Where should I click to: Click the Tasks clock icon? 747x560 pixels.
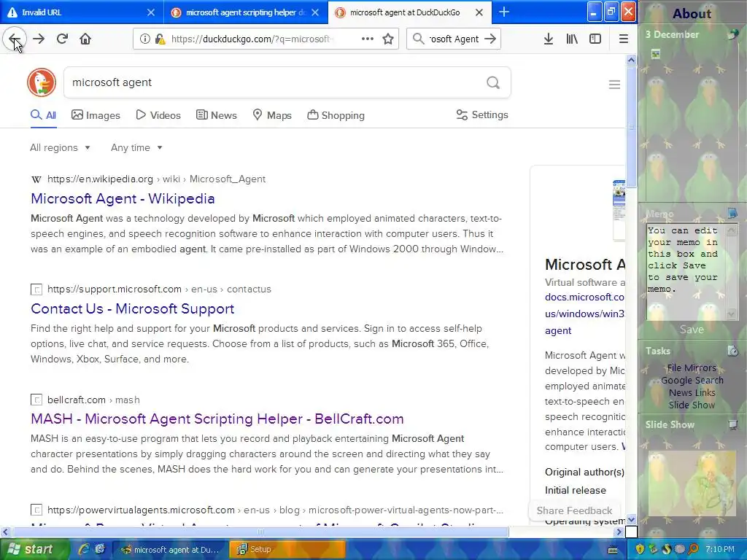click(732, 351)
